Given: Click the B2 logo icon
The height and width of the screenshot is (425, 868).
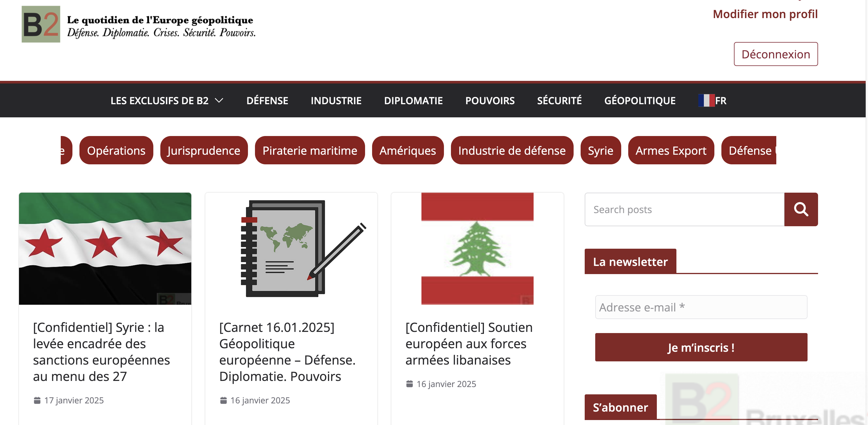Looking at the screenshot, I should [41, 24].
